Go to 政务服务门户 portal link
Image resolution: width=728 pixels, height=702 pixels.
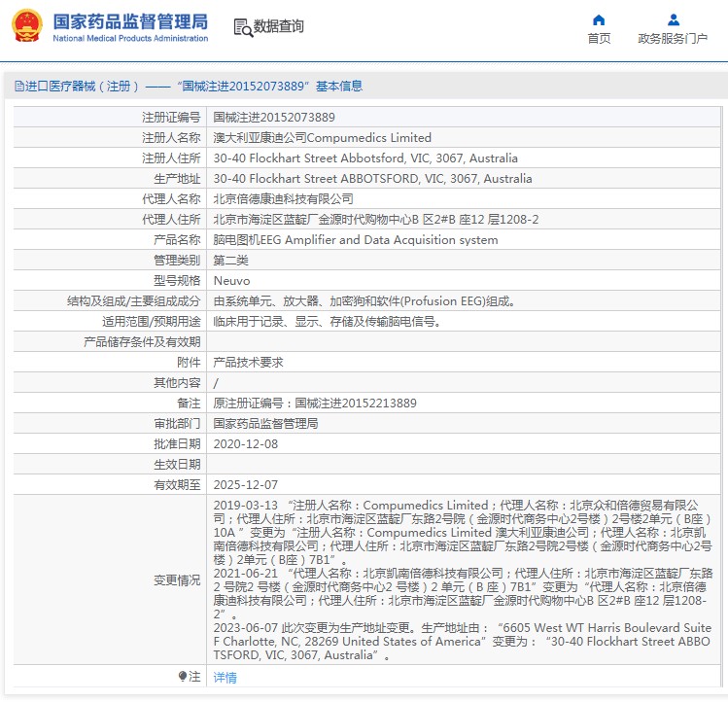(673, 39)
